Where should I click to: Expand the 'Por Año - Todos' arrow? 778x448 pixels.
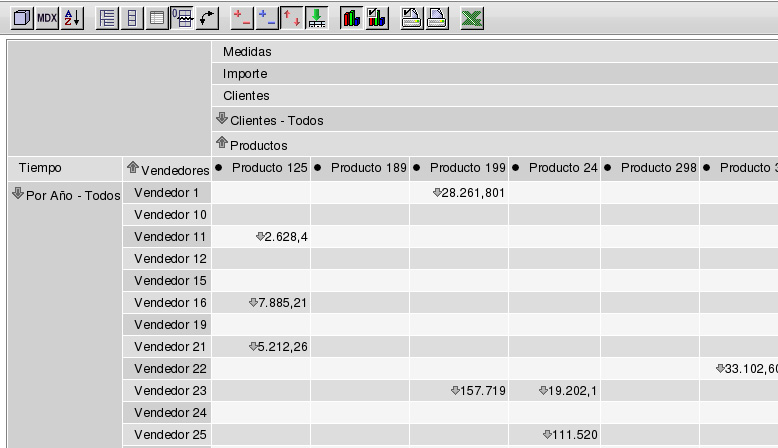(17, 194)
